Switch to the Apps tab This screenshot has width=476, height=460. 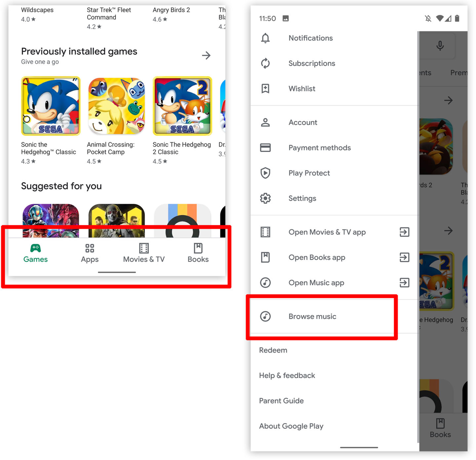[x=90, y=253]
